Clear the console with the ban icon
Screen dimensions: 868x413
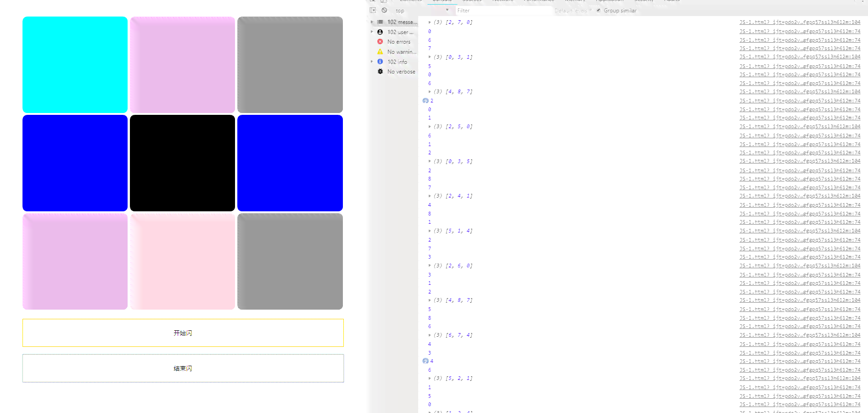pos(384,10)
